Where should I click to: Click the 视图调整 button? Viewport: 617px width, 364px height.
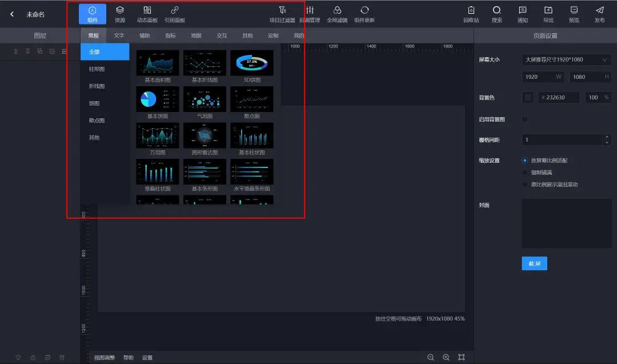coord(105,358)
